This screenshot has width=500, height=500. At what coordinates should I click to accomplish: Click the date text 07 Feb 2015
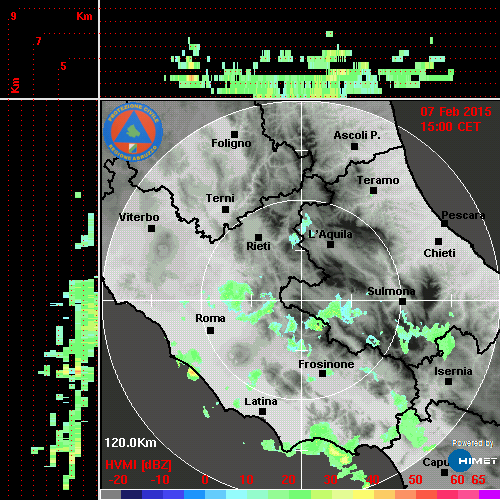(x=456, y=112)
